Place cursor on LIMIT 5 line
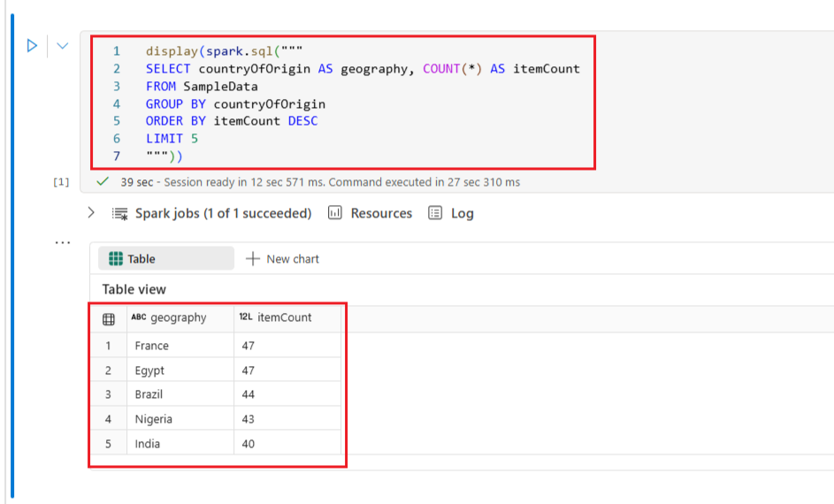Screen dimensions: 834x504 pos(172,138)
